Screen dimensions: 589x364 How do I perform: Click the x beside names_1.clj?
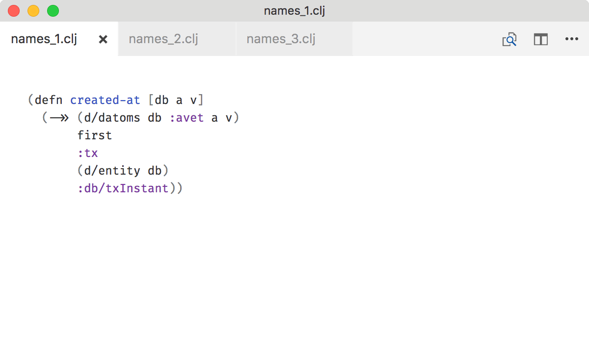coord(103,39)
